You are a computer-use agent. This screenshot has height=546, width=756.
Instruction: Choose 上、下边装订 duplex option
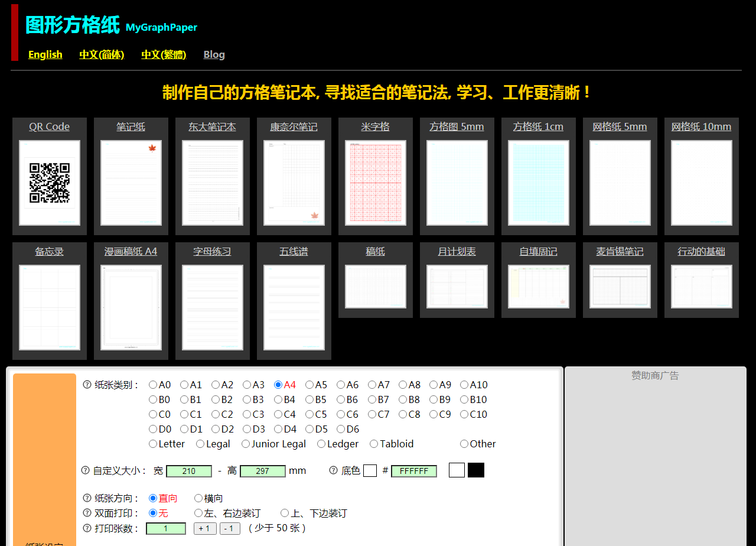(285, 513)
